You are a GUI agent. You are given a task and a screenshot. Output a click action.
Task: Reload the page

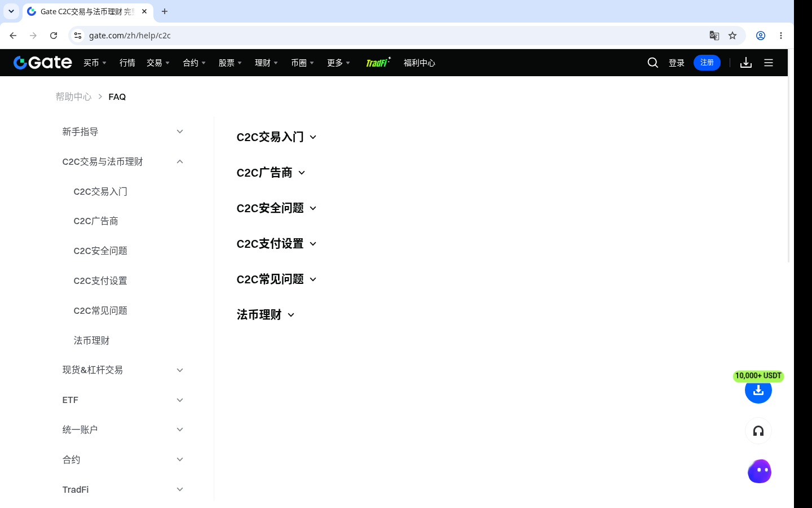pyautogui.click(x=54, y=36)
